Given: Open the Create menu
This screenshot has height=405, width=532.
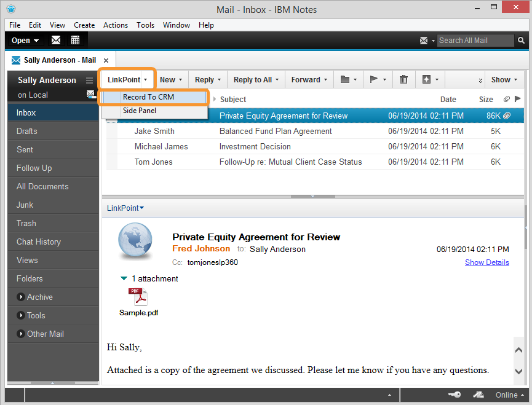Looking at the screenshot, I should [84, 25].
